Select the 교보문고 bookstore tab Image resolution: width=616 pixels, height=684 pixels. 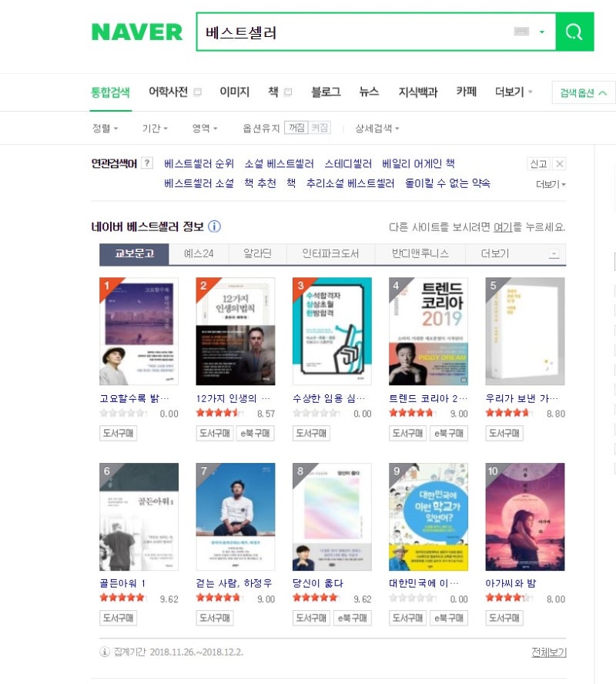[x=134, y=254]
